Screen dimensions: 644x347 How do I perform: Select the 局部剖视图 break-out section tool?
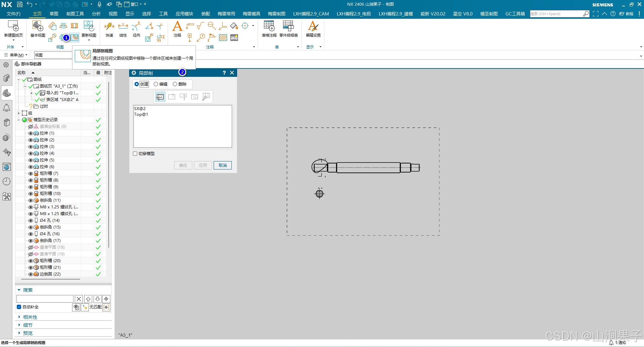click(x=75, y=38)
